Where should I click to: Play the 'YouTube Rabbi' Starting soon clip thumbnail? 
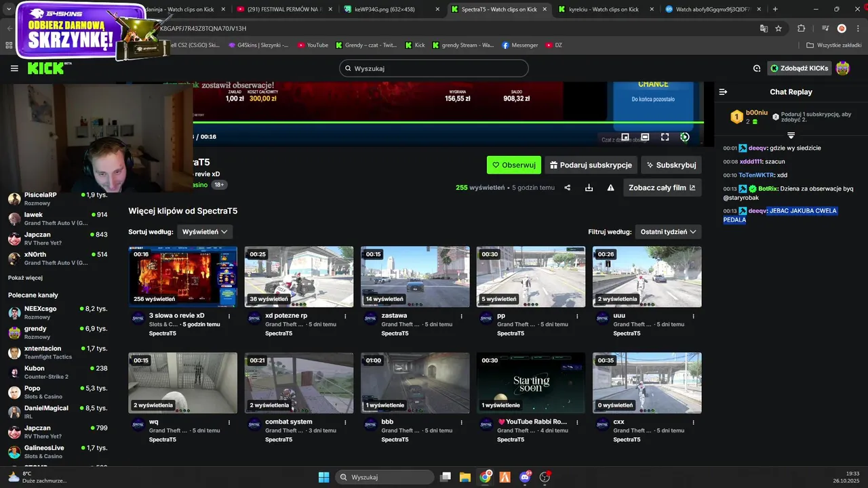pos(531,383)
